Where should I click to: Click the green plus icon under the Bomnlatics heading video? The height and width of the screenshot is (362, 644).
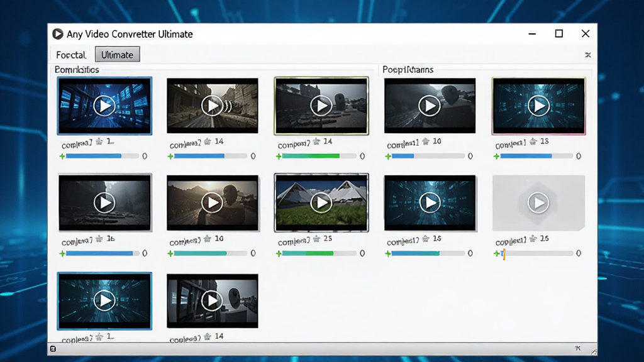[62, 156]
